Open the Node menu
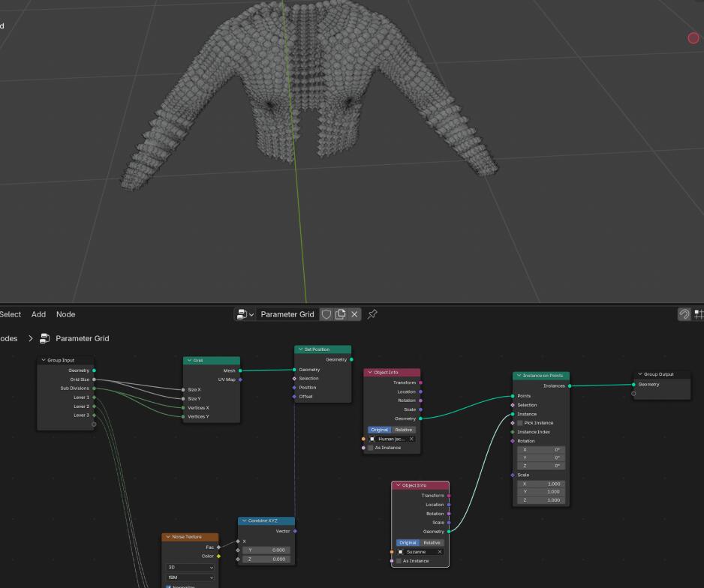This screenshot has height=588, width=704. coord(65,314)
